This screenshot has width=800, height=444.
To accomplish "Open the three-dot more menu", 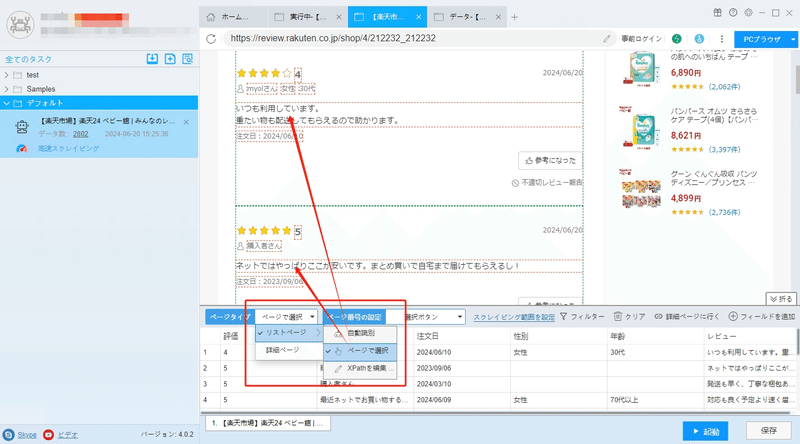I will pos(721,39).
